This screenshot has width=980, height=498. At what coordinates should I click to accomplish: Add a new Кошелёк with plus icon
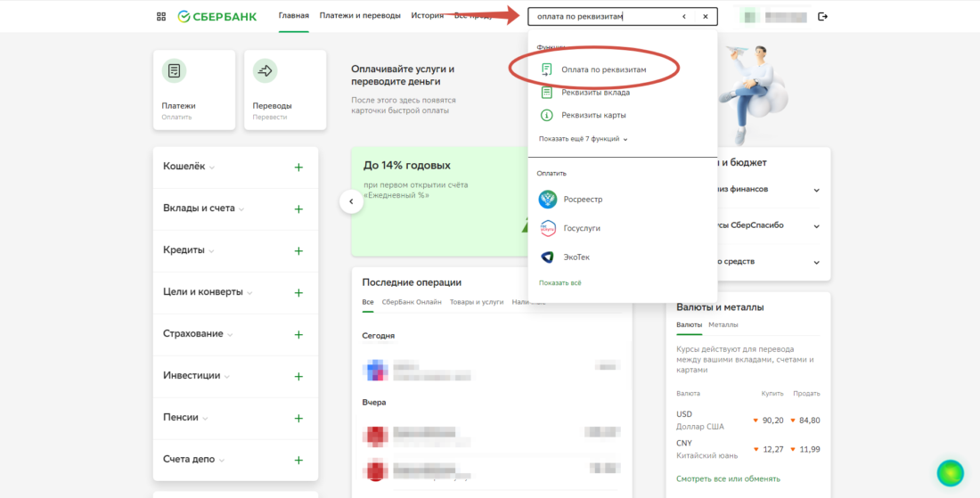[298, 167]
